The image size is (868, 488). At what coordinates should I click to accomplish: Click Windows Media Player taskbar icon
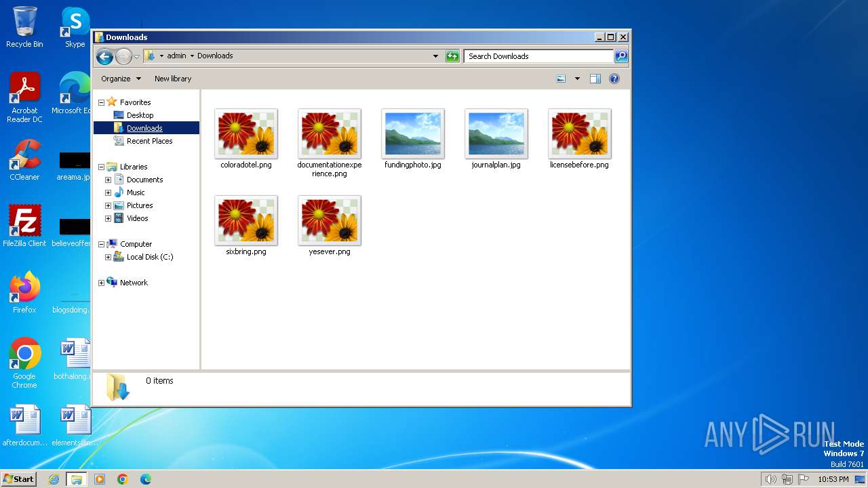tap(100, 479)
